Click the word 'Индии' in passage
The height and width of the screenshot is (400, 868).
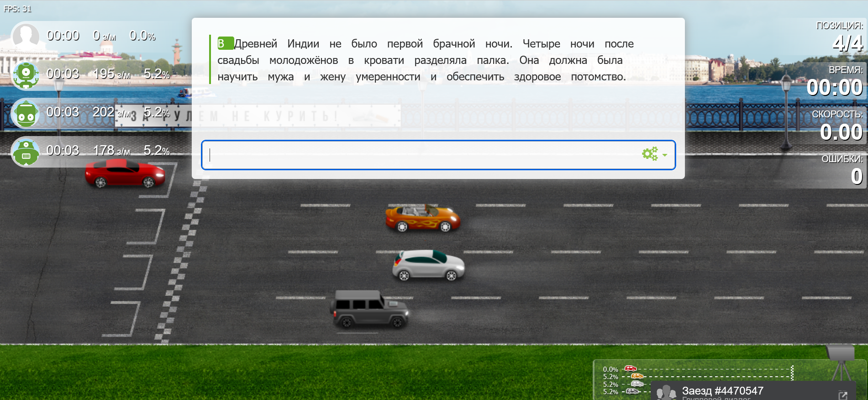[x=303, y=44]
